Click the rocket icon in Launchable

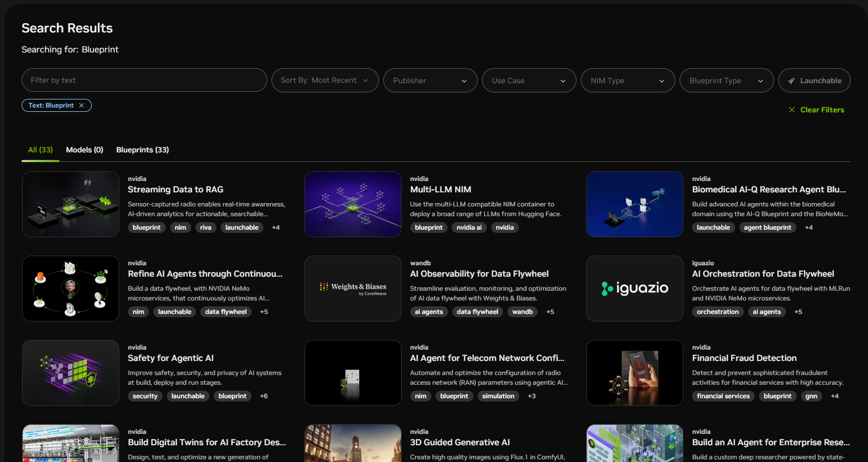791,81
